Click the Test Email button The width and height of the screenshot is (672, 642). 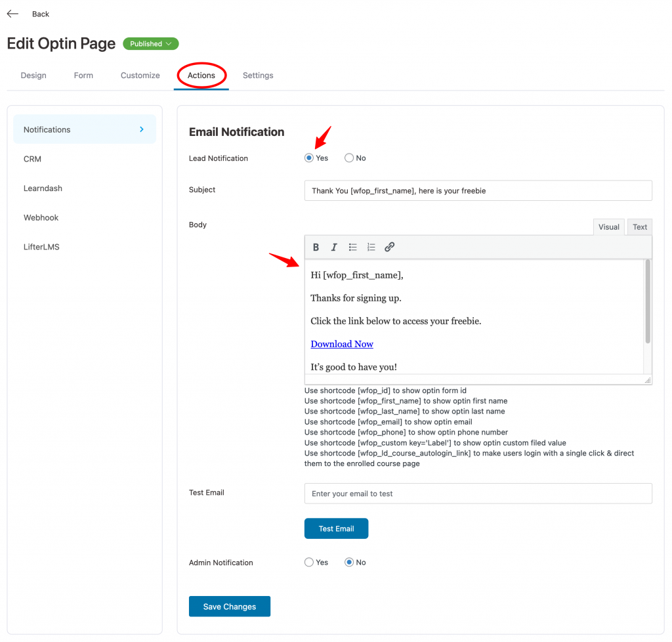pyautogui.click(x=337, y=528)
